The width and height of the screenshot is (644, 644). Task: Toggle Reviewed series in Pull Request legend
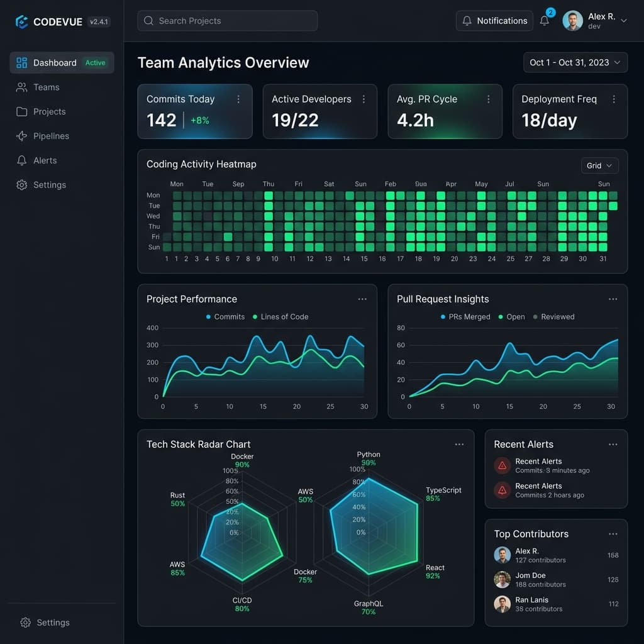pos(553,317)
